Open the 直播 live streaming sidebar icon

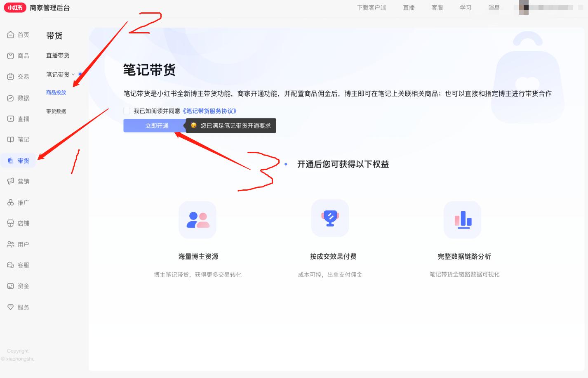pos(11,119)
